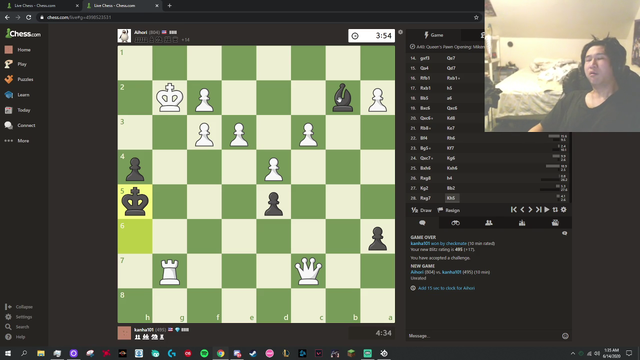Click 'Add 15 sec to clock for Aihori'
Image resolution: width=640 pixels, height=360 pixels.
tap(446, 288)
